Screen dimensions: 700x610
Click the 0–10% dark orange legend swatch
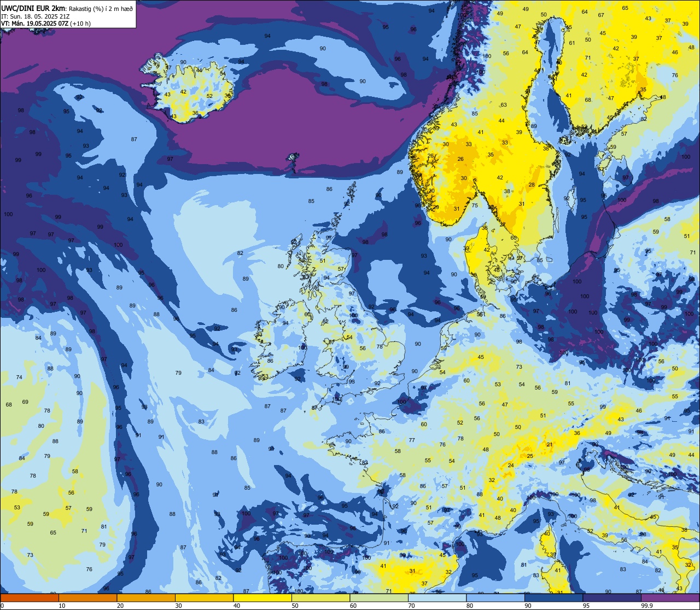pyautogui.click(x=30, y=598)
